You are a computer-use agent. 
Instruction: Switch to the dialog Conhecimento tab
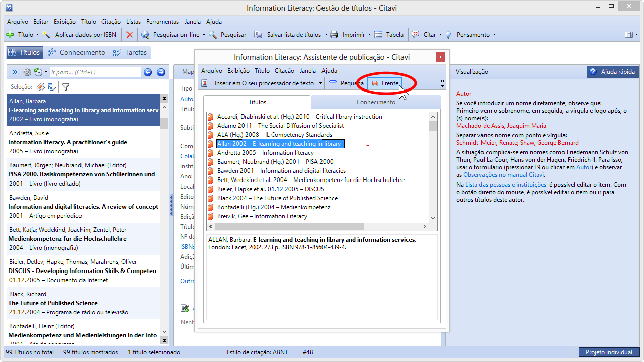click(x=376, y=102)
